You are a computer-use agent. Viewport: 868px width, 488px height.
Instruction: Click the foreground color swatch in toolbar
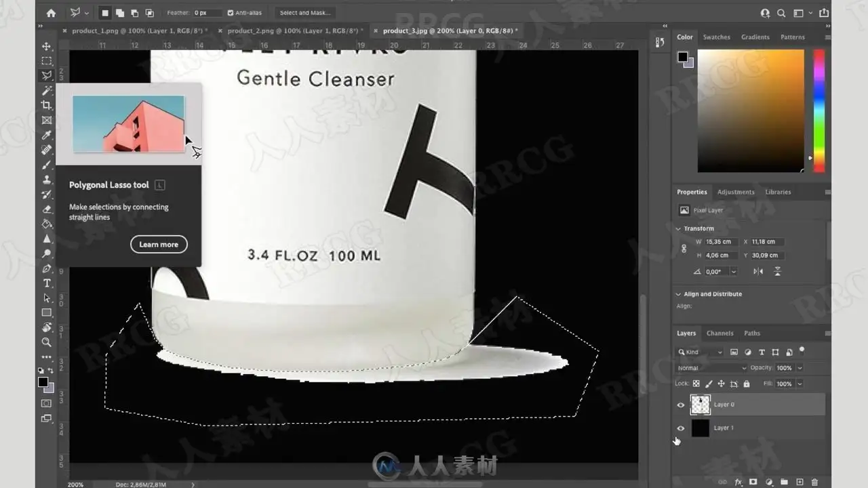(43, 382)
